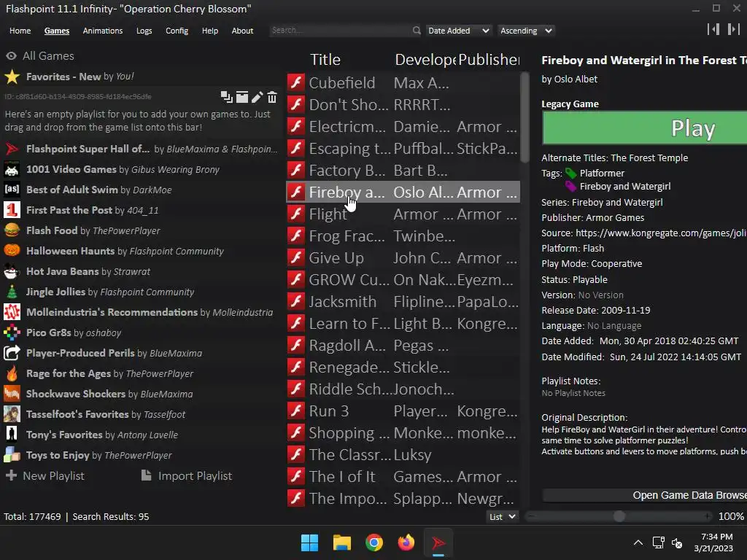The height and width of the screenshot is (560, 747).
Task: Click the muted volume tray icon
Action: (x=677, y=542)
